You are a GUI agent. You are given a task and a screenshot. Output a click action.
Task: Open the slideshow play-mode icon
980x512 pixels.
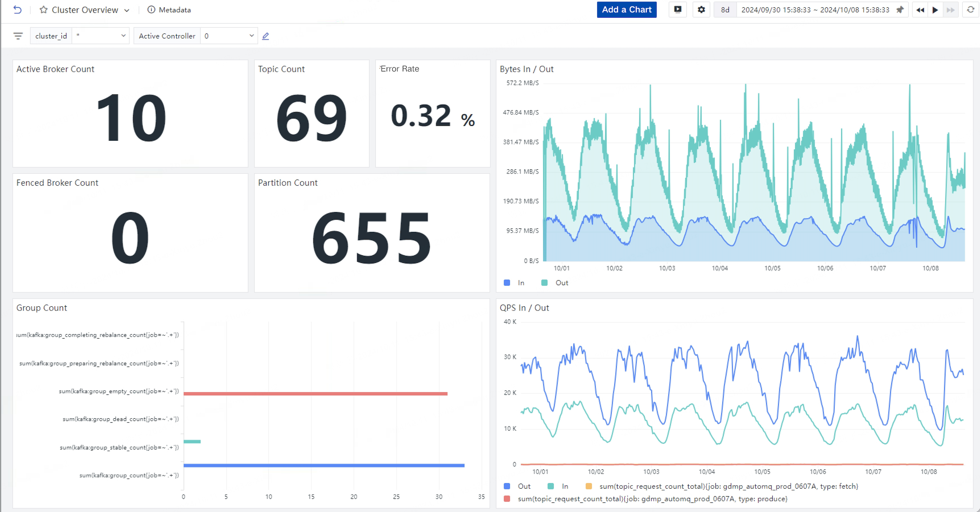tap(678, 10)
